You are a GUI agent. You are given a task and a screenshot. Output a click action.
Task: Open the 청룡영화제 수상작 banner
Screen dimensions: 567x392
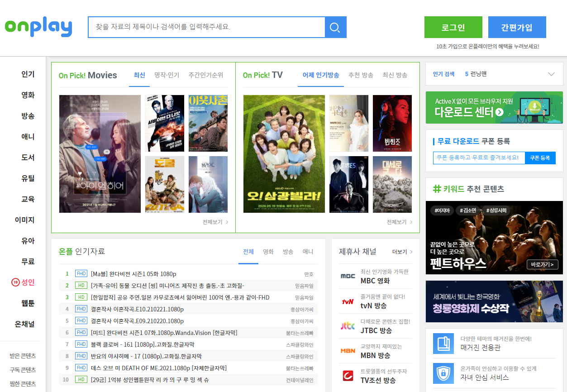pyautogui.click(x=494, y=301)
